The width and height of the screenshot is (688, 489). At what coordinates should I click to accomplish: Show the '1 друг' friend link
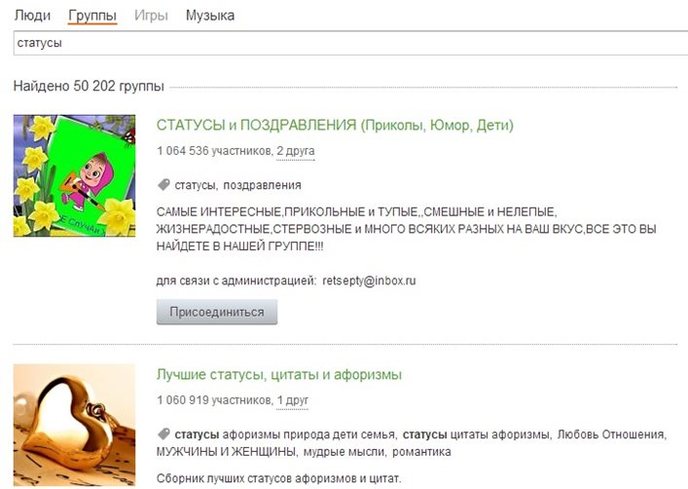292,400
